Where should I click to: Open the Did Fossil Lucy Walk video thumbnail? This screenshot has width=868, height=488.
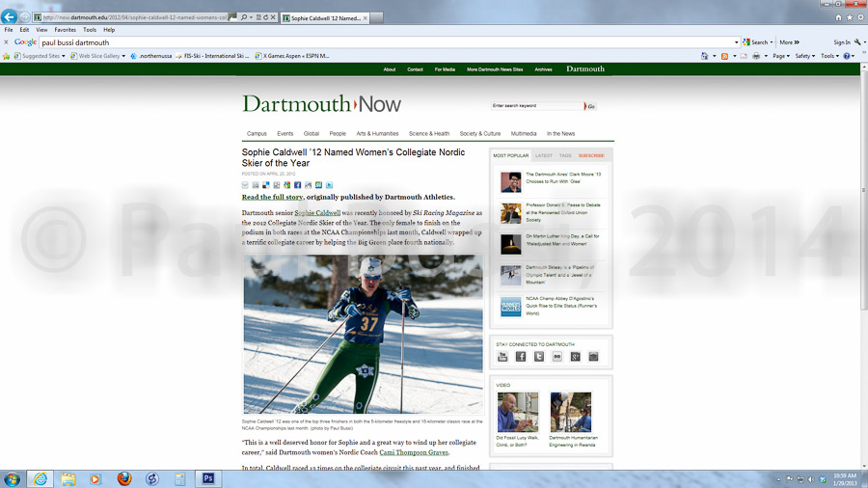[x=518, y=412]
